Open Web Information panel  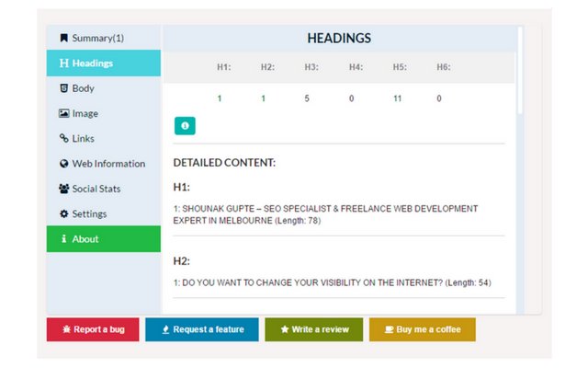[x=104, y=164]
